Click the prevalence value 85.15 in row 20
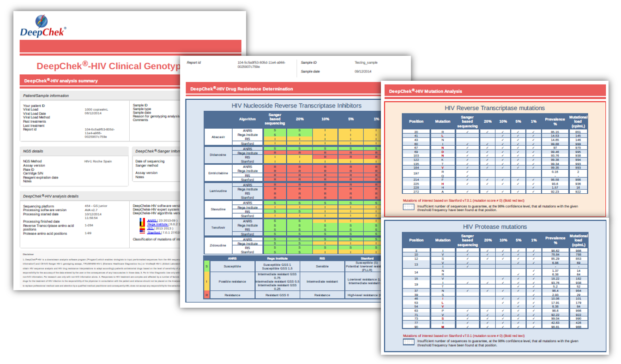Screen dimensions: 621x364 click(x=555, y=132)
